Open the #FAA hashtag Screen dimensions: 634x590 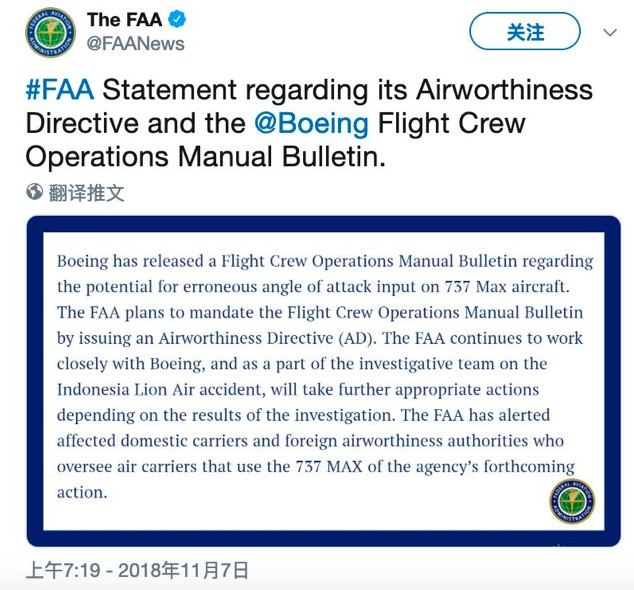coord(60,89)
